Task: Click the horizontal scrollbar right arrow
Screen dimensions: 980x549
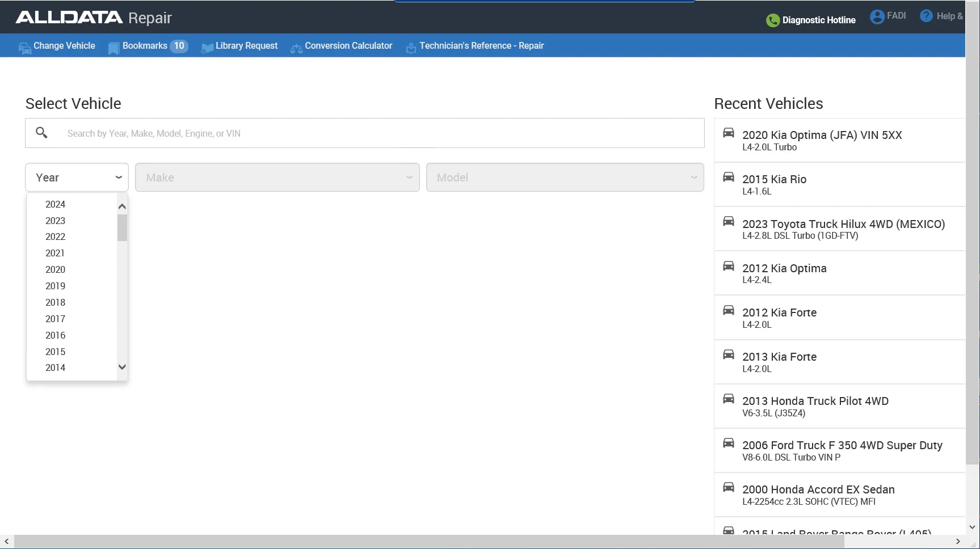Action: pyautogui.click(x=958, y=542)
